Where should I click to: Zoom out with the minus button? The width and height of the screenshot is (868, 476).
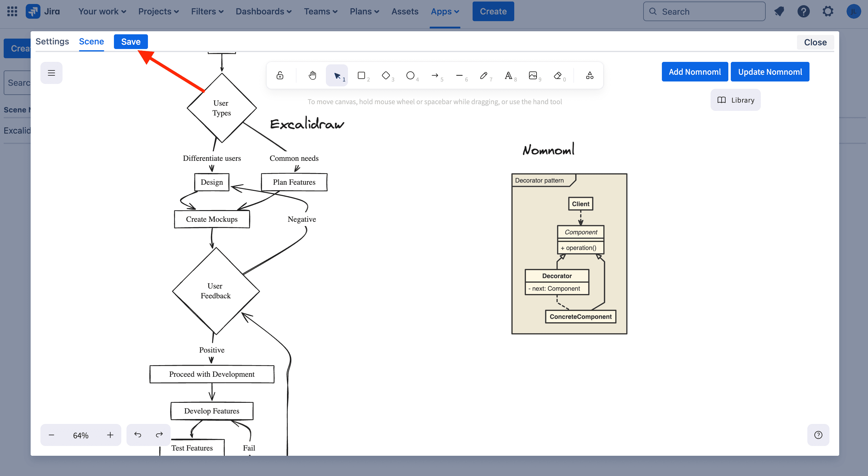tap(51, 435)
